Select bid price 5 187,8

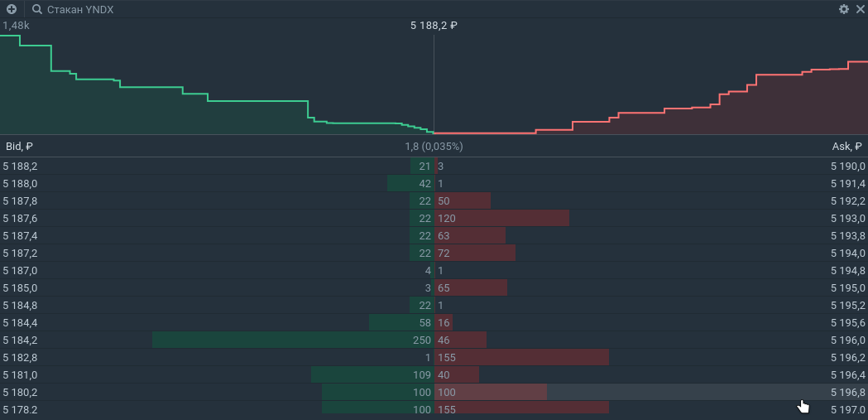click(20, 201)
